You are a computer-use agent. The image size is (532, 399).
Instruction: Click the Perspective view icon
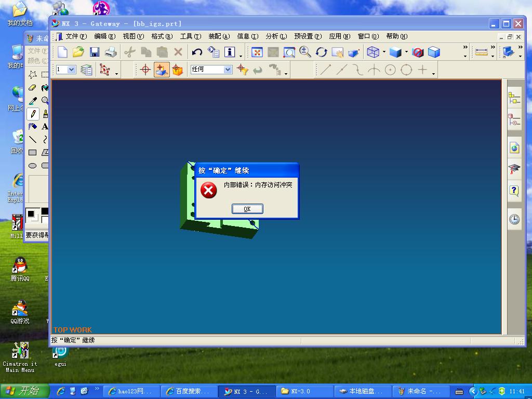(353, 52)
